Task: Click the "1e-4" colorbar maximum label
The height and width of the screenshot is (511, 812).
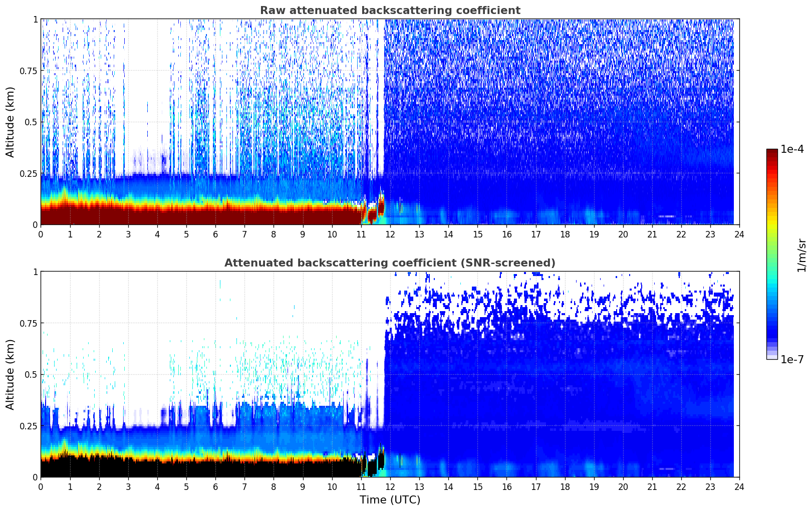Action: [x=792, y=149]
